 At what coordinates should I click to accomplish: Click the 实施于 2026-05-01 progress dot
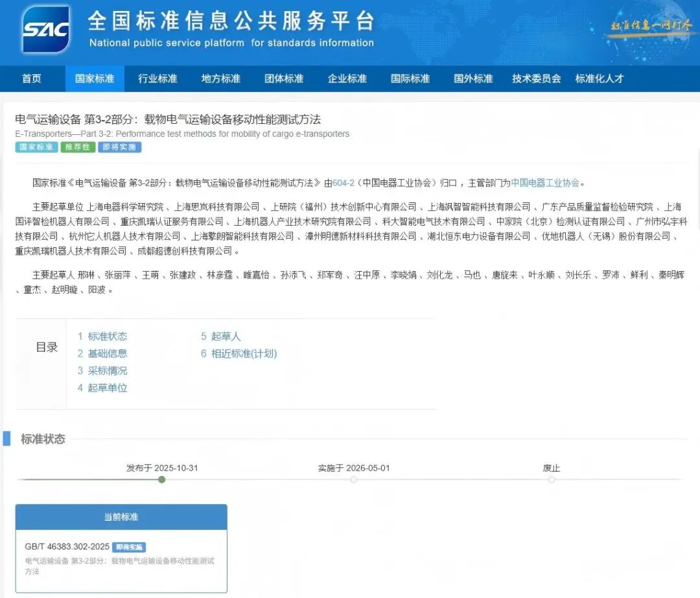tap(353, 480)
